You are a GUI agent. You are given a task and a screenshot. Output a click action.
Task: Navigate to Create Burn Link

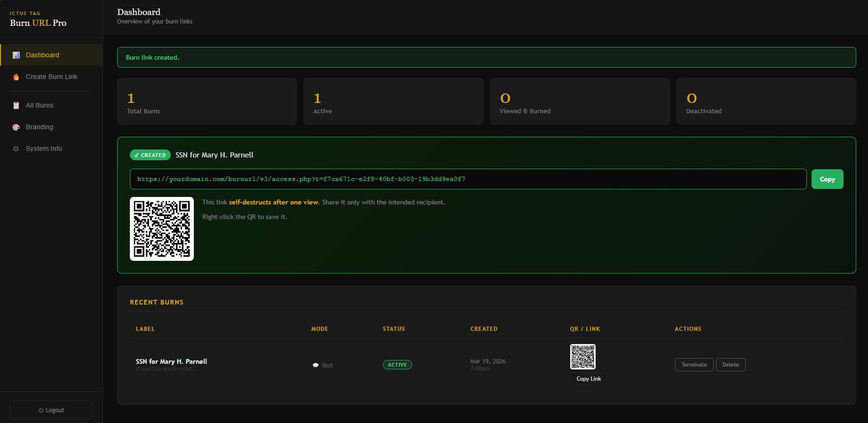pyautogui.click(x=51, y=77)
